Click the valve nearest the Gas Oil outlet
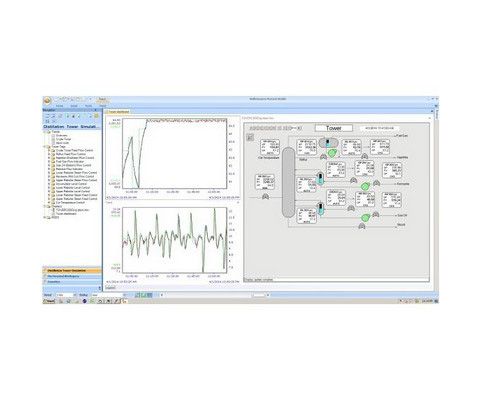The width and height of the screenshot is (480, 396). click(x=376, y=214)
